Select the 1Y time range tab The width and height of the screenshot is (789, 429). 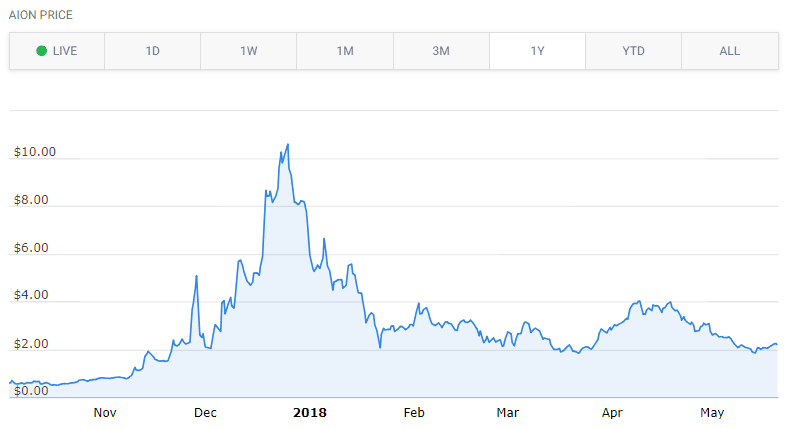tap(537, 51)
